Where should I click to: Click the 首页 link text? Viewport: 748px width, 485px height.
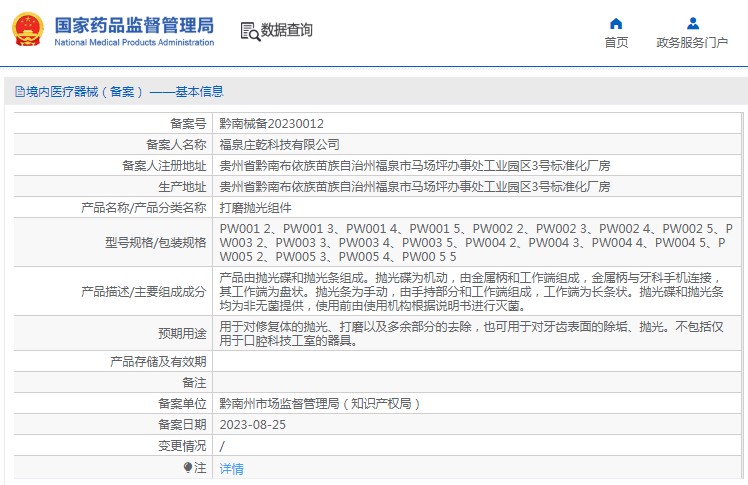click(616, 42)
